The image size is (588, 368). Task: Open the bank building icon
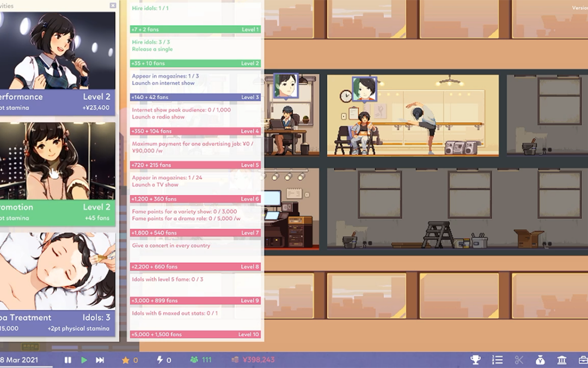pos(562,360)
